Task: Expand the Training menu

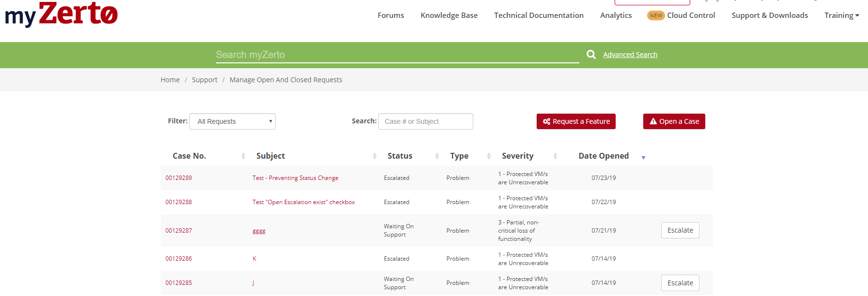Action: (842, 15)
